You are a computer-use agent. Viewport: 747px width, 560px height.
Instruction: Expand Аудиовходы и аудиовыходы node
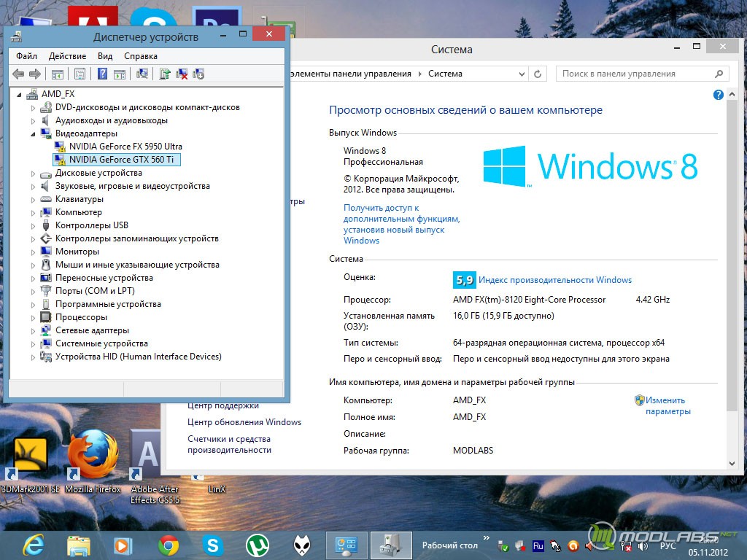click(x=33, y=121)
